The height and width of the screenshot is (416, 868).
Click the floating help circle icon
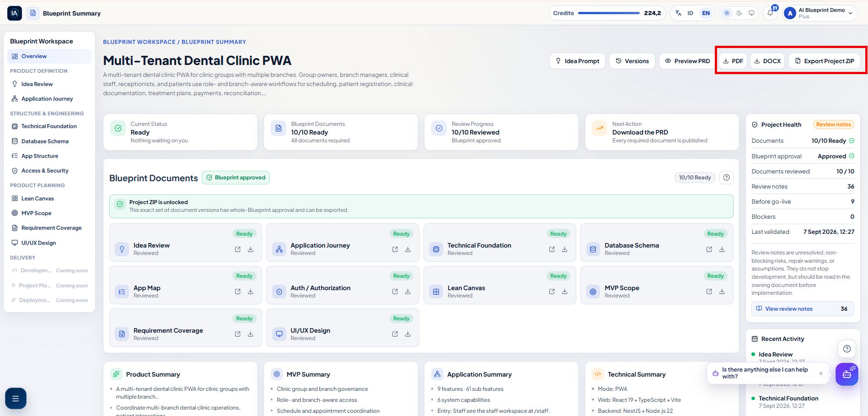click(x=847, y=349)
